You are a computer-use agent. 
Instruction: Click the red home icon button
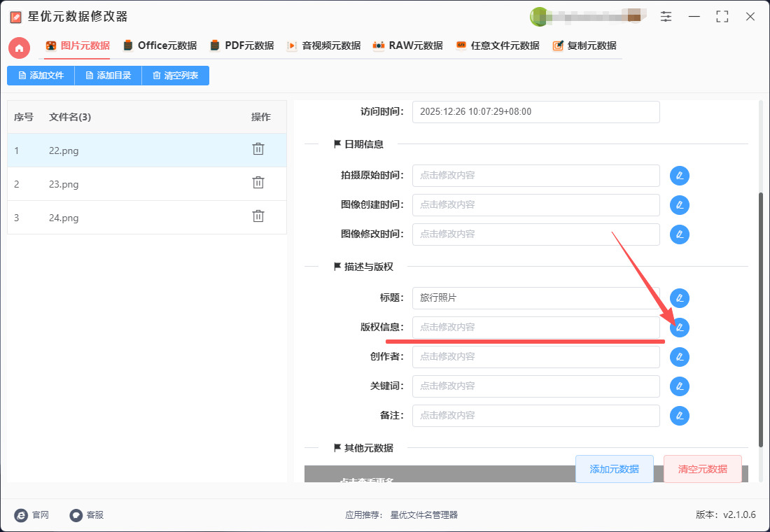[x=19, y=48]
